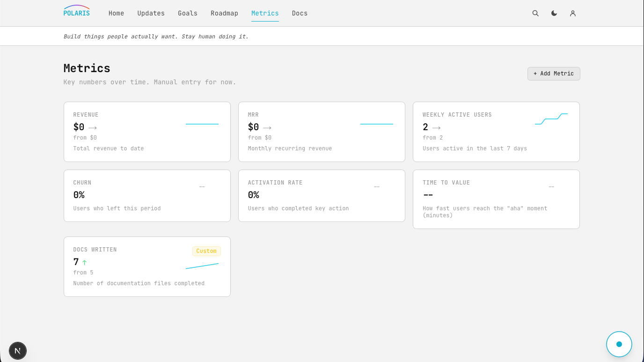Screen dimensions: 644x362
Task: Click 'from 2' under Weekly Active Users
Action: [x=432, y=138]
